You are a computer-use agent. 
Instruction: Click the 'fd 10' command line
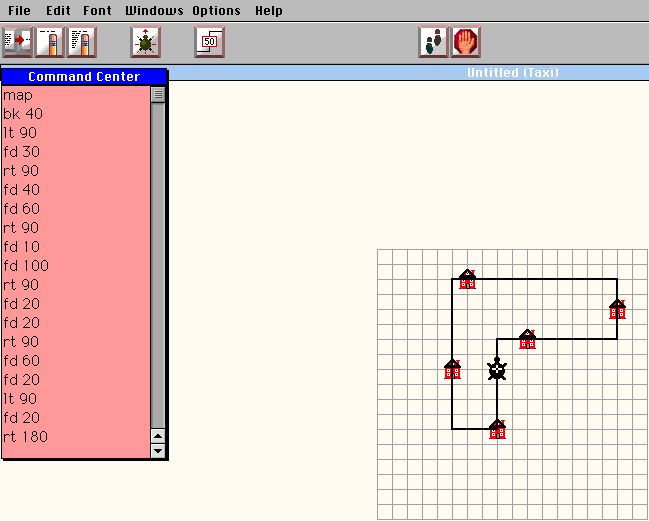[x=22, y=247]
